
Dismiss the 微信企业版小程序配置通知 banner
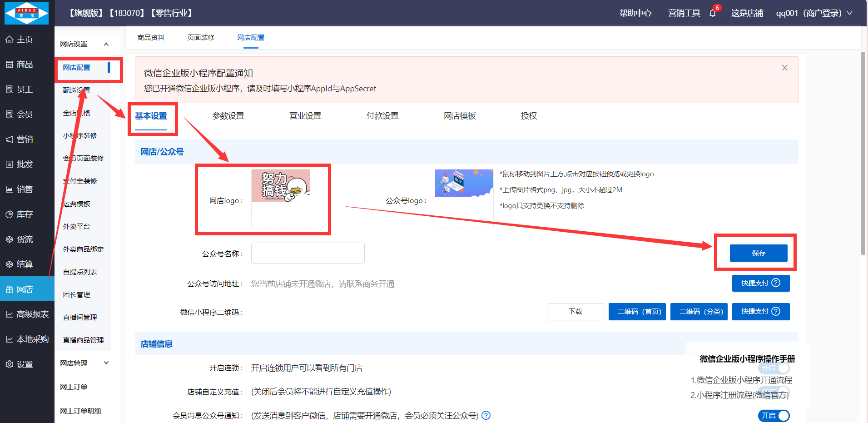[784, 68]
